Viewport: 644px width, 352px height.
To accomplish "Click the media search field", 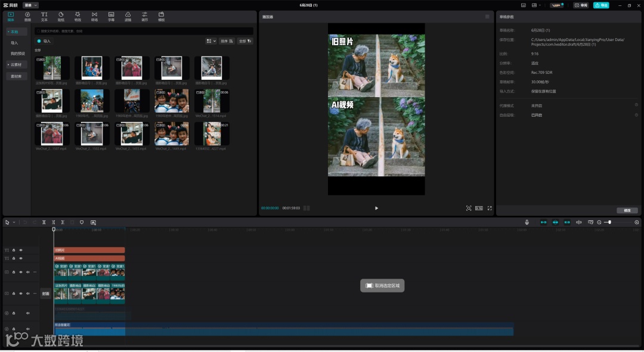I will click(x=144, y=31).
